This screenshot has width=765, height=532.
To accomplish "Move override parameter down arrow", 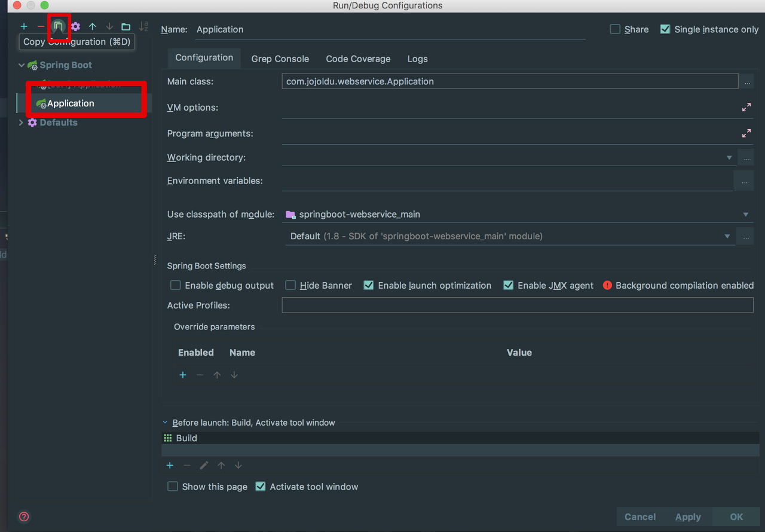I will point(234,375).
